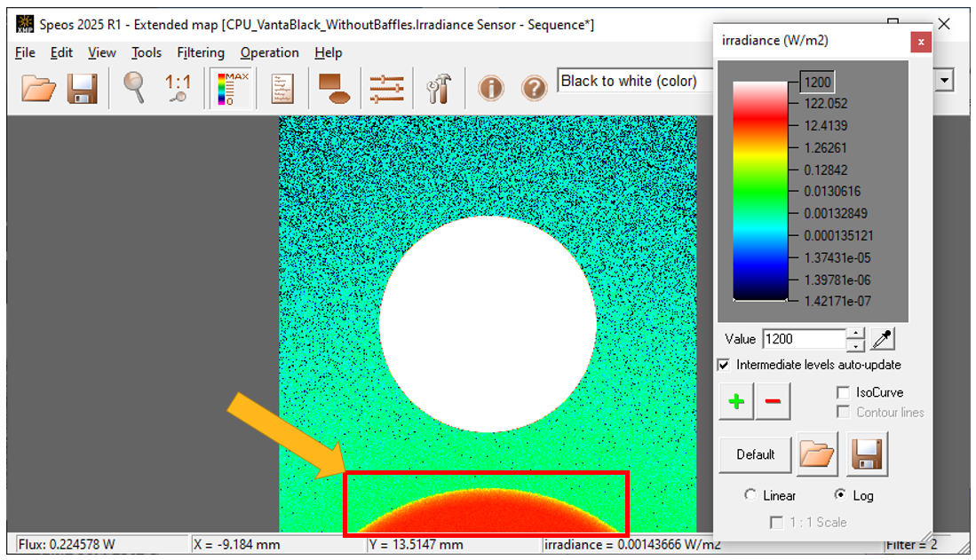The width and height of the screenshot is (976, 560).
Task: Select the Linear scale radio button
Action: tap(750, 494)
